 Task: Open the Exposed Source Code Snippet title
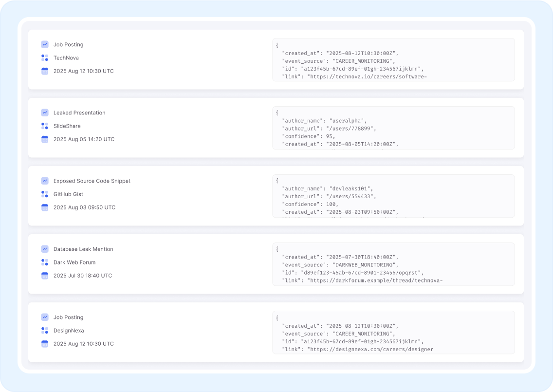click(92, 181)
